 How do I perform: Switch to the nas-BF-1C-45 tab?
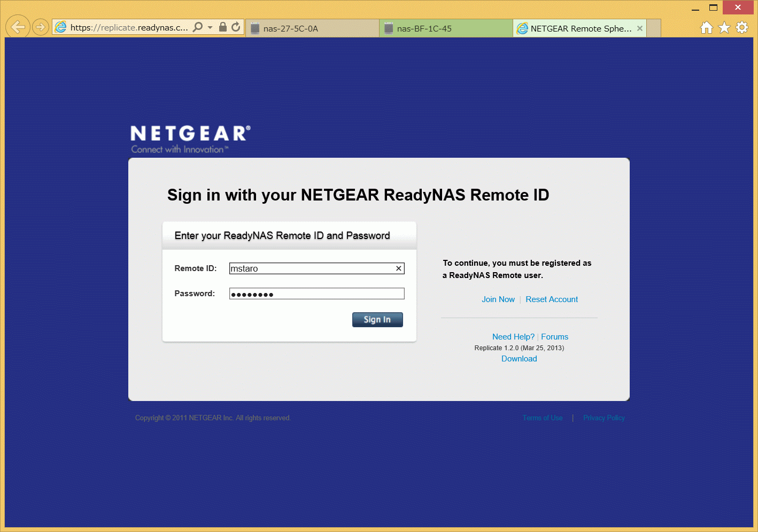[x=446, y=28]
